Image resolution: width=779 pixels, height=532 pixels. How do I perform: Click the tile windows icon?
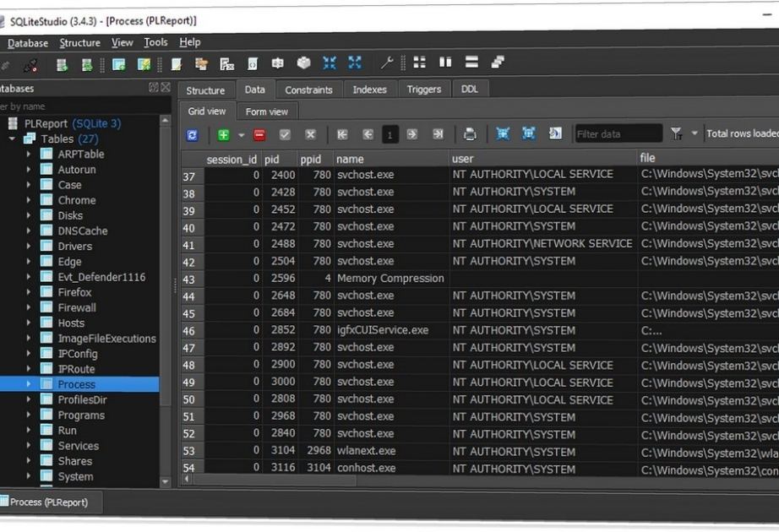420,62
